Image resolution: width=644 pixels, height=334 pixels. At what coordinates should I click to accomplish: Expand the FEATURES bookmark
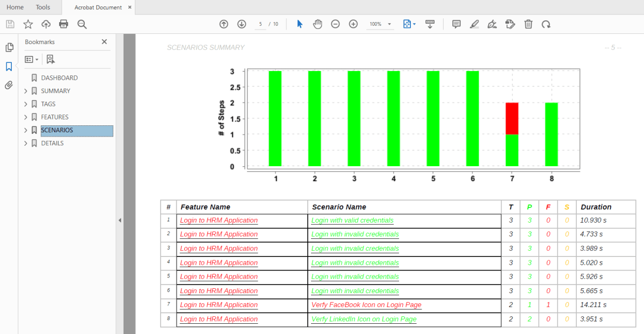click(26, 117)
